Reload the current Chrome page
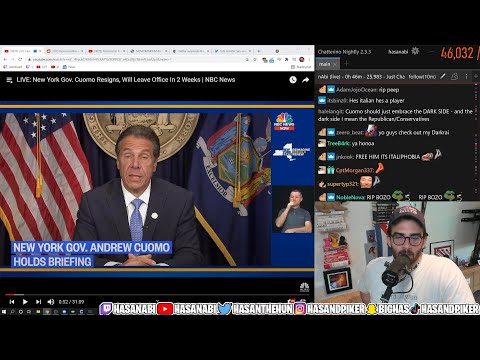 pyautogui.click(x=20, y=59)
